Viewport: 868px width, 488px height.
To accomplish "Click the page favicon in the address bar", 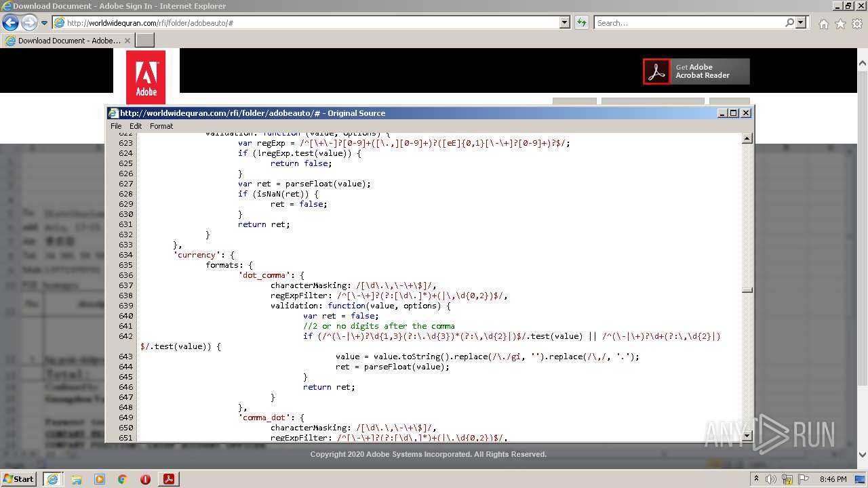I will tap(60, 23).
